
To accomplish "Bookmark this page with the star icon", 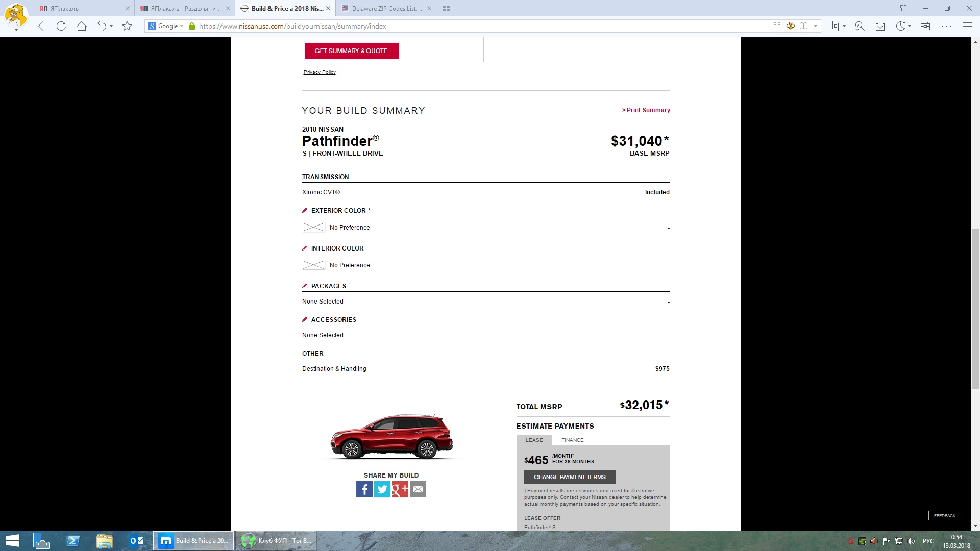I will [127, 26].
